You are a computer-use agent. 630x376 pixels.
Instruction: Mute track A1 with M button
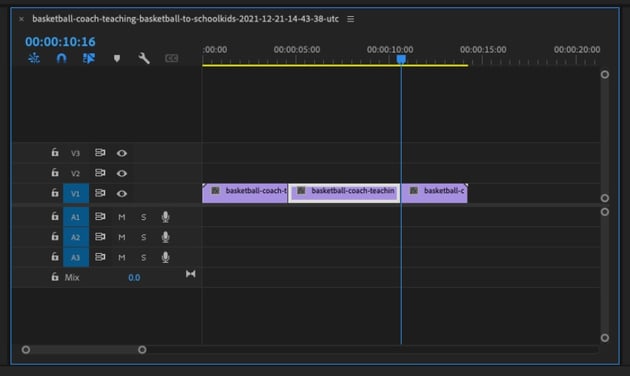(x=122, y=217)
